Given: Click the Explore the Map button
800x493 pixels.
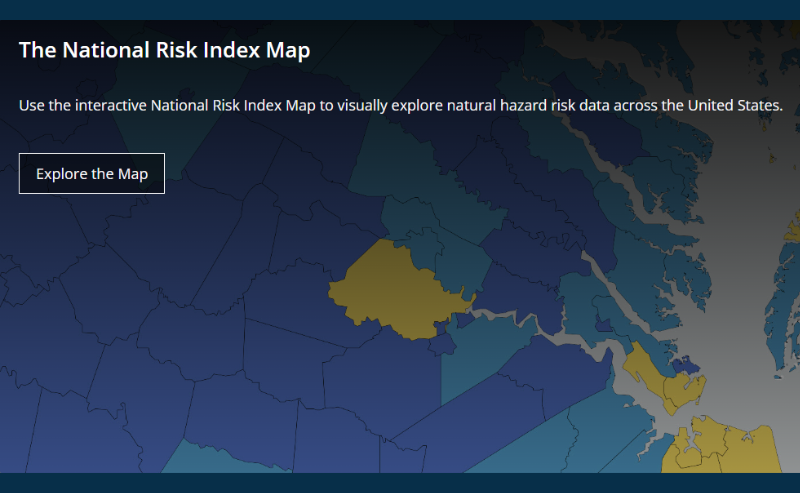Looking at the screenshot, I should coord(92,174).
